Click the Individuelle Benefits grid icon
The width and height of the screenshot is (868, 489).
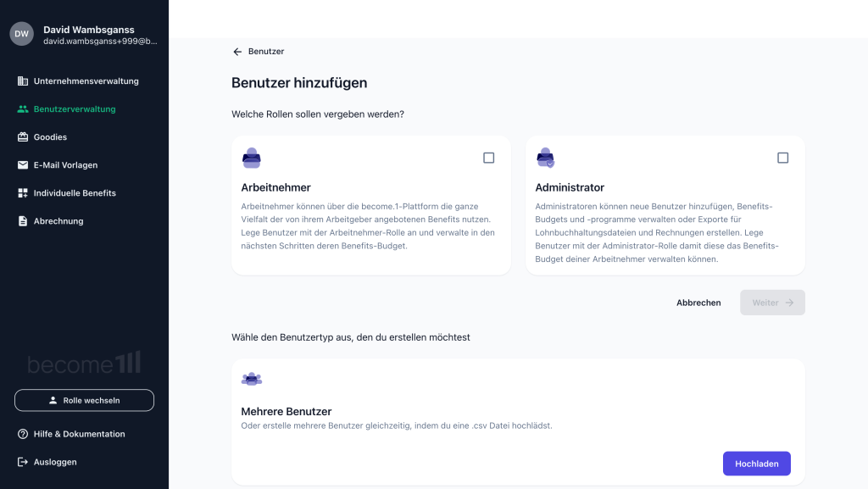(23, 193)
